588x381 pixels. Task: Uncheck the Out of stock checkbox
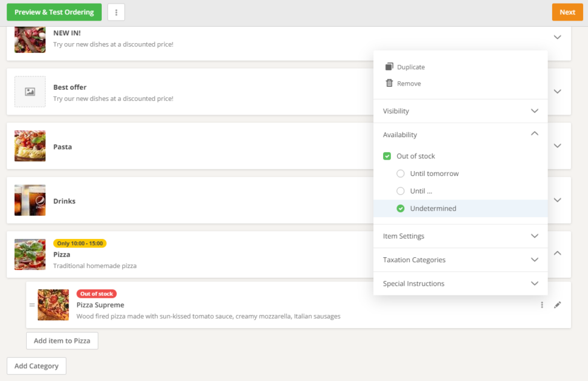click(387, 156)
